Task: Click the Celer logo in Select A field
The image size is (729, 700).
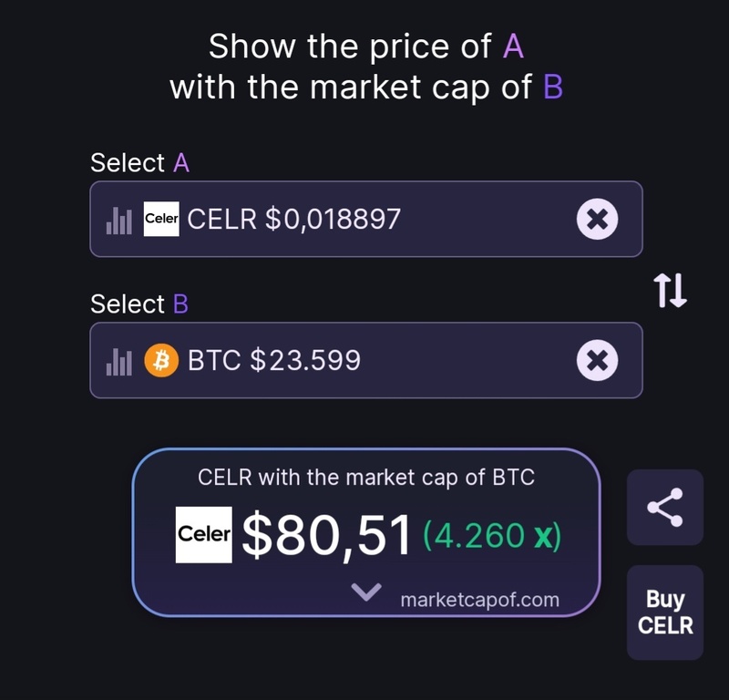Action: (x=161, y=219)
